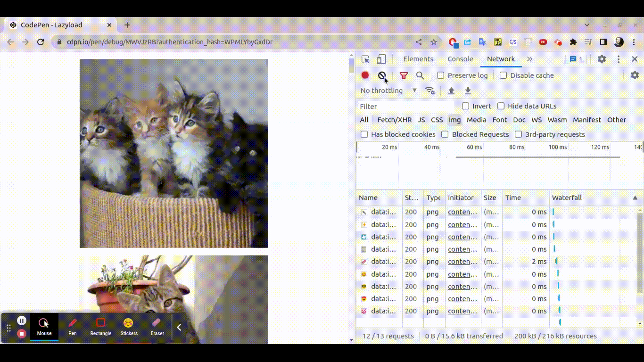
Task: Switch to the Console tab
Action: click(x=460, y=59)
